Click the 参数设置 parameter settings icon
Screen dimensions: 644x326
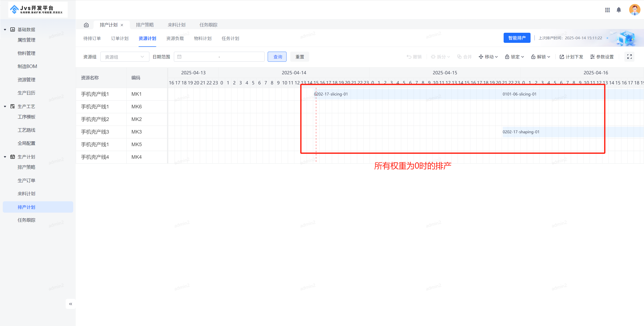592,56
